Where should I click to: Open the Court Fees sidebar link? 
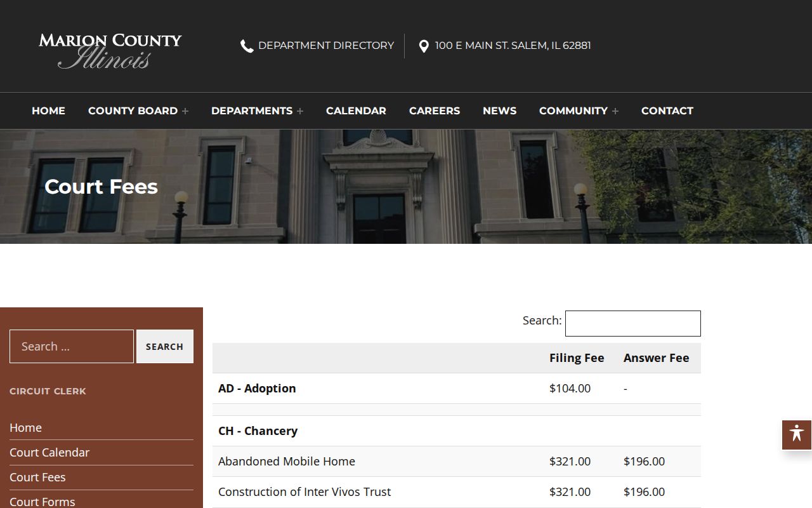click(x=37, y=478)
